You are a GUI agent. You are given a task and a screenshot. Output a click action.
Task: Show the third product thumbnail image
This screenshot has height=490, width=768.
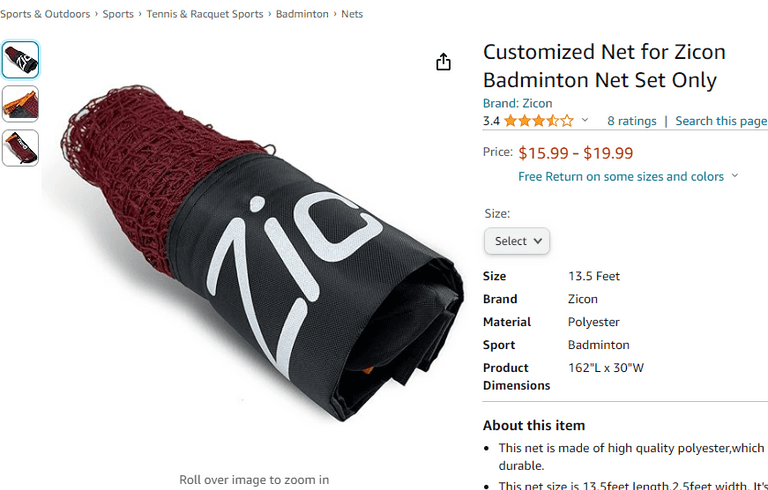click(20, 148)
